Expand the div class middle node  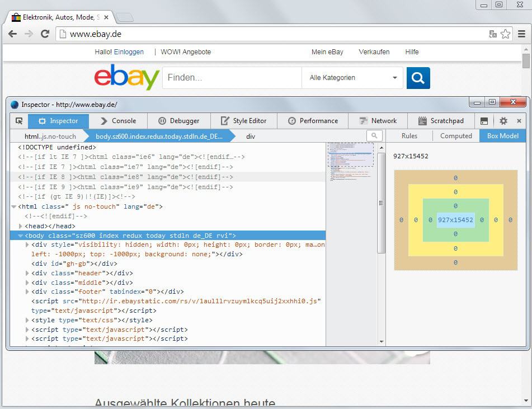click(x=27, y=283)
